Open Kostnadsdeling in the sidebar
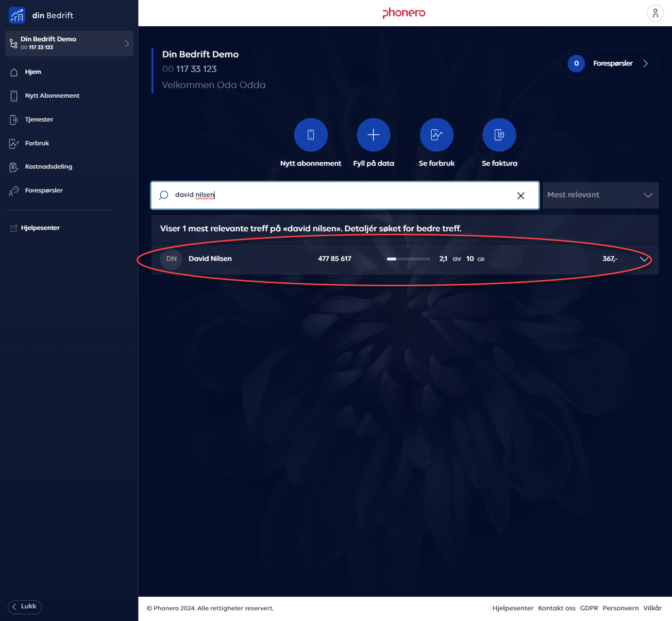This screenshot has width=672, height=621. coord(49,167)
